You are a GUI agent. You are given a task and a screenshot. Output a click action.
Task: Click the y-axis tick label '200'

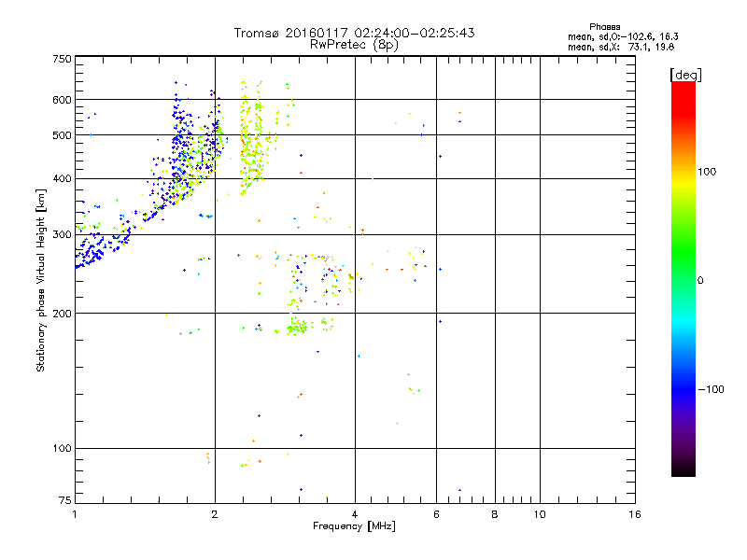pos(63,314)
